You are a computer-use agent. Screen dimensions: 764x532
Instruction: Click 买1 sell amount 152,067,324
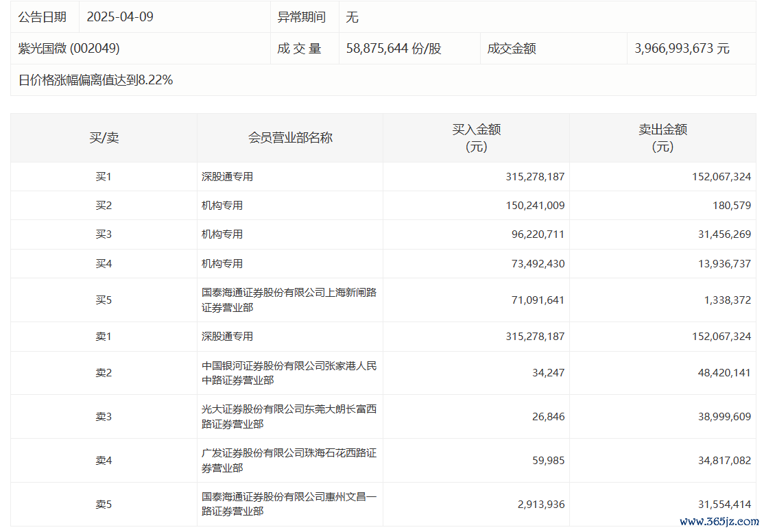click(721, 177)
